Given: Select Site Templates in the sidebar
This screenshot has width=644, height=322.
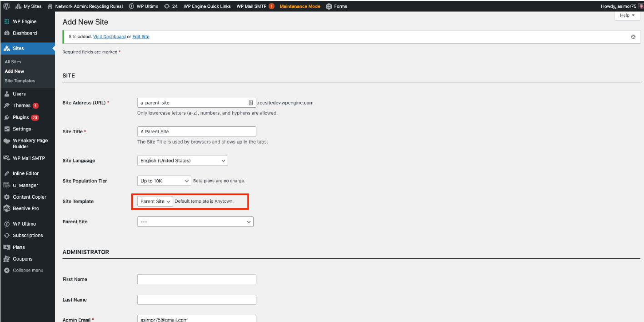Looking at the screenshot, I should pyautogui.click(x=20, y=81).
